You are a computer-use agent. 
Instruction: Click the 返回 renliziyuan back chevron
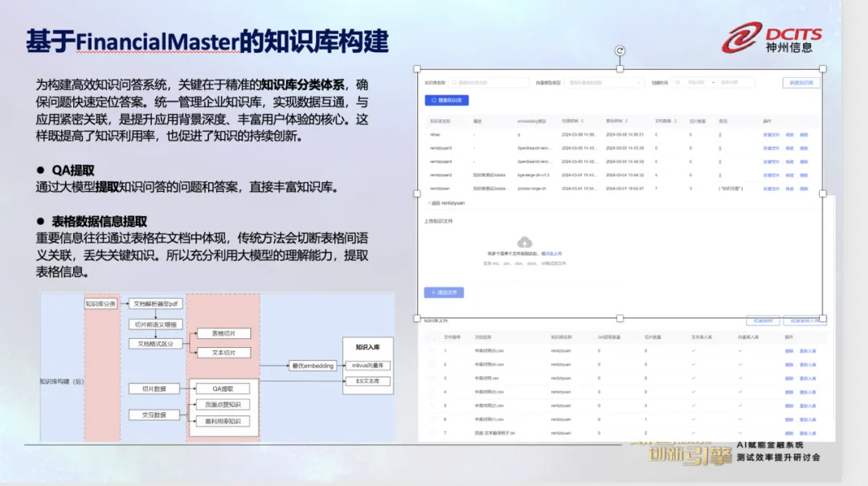pos(427,203)
